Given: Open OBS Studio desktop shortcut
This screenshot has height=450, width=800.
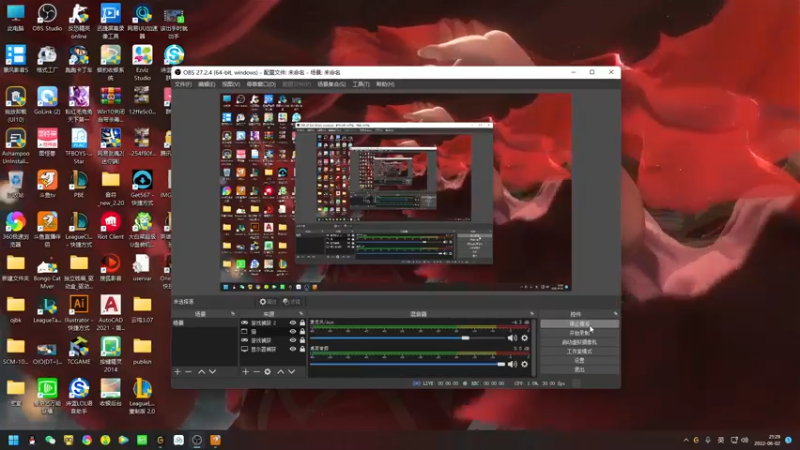Looking at the screenshot, I should click(47, 17).
